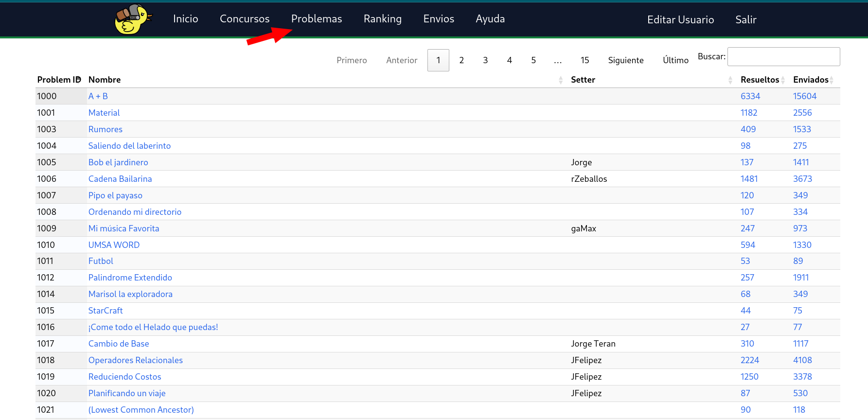Open the Envios page
The image size is (868, 420).
click(439, 19)
